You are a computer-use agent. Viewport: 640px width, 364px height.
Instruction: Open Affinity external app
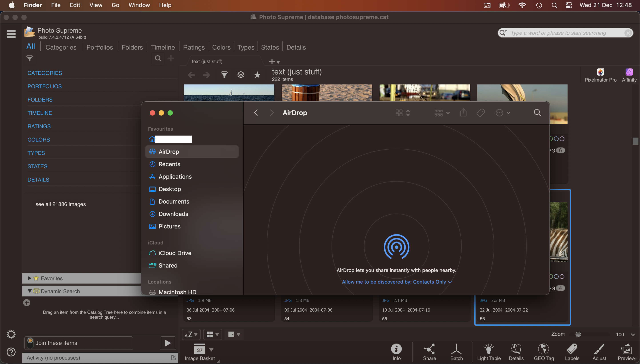pos(629,76)
